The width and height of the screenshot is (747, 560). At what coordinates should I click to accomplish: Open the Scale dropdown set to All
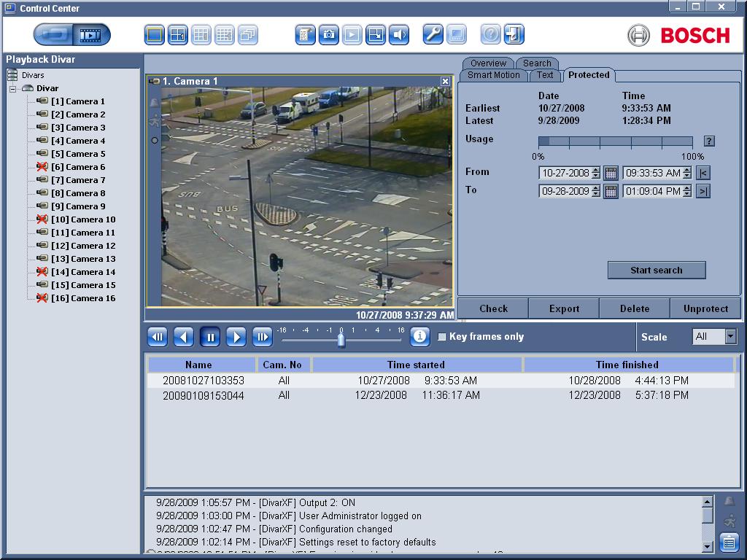point(714,337)
